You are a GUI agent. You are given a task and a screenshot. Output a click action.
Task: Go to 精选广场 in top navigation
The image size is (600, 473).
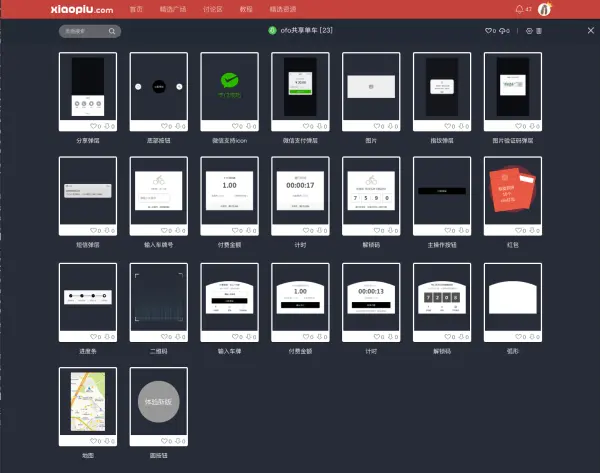tap(173, 9)
